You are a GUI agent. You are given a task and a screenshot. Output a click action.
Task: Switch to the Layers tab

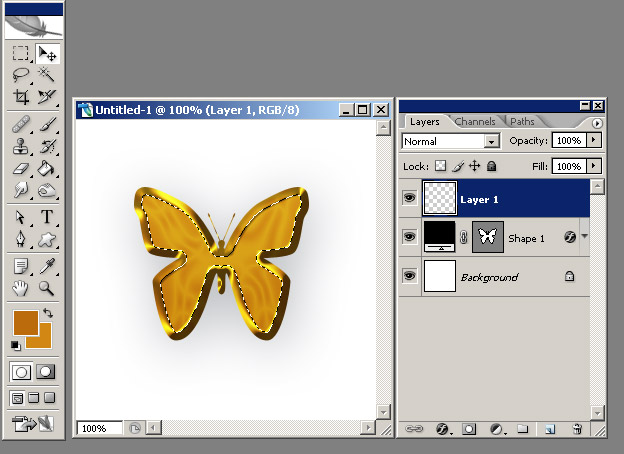[x=425, y=122]
